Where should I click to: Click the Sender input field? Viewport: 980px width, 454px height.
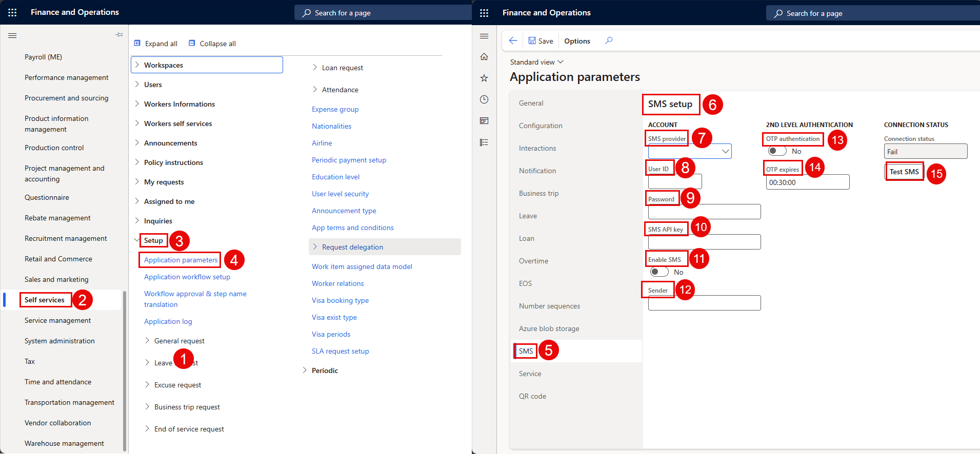[x=704, y=303]
